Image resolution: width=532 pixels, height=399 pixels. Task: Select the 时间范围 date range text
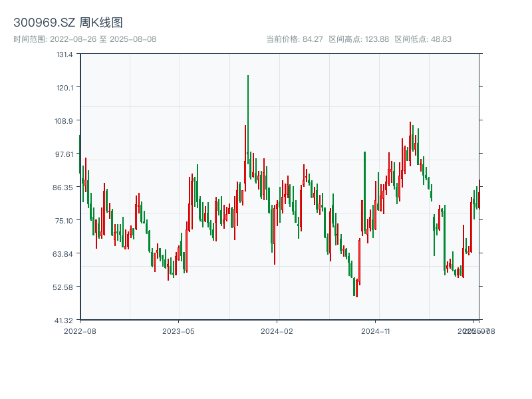pos(84,39)
